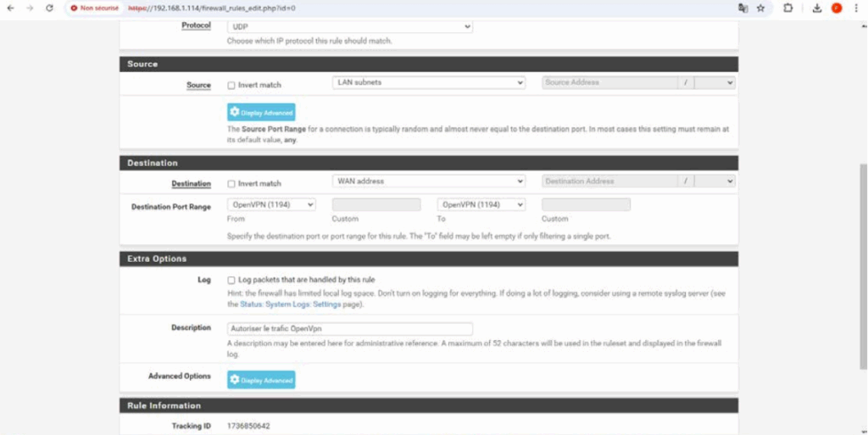Viewport: 868px width, 435px height.
Task: Click the From Custom port field
Action: 376,204
